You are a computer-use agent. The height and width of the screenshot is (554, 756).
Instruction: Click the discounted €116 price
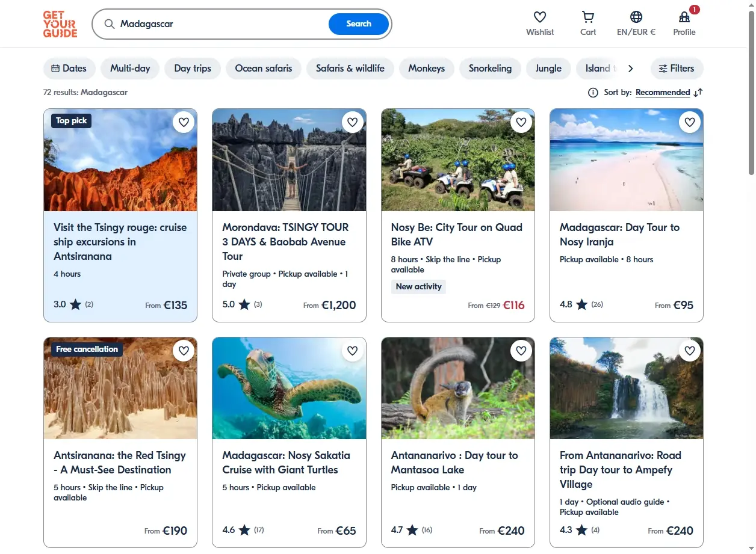pos(513,305)
